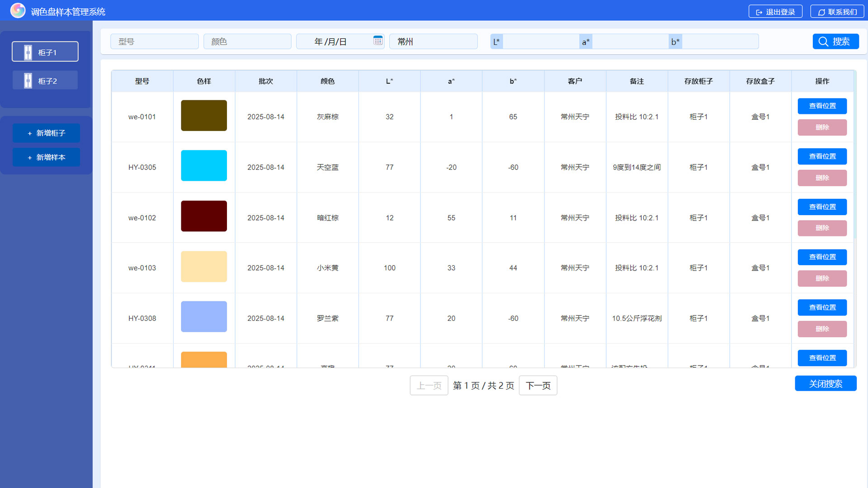Focus the b* value input
This screenshot has height=488, width=868.
click(719, 42)
